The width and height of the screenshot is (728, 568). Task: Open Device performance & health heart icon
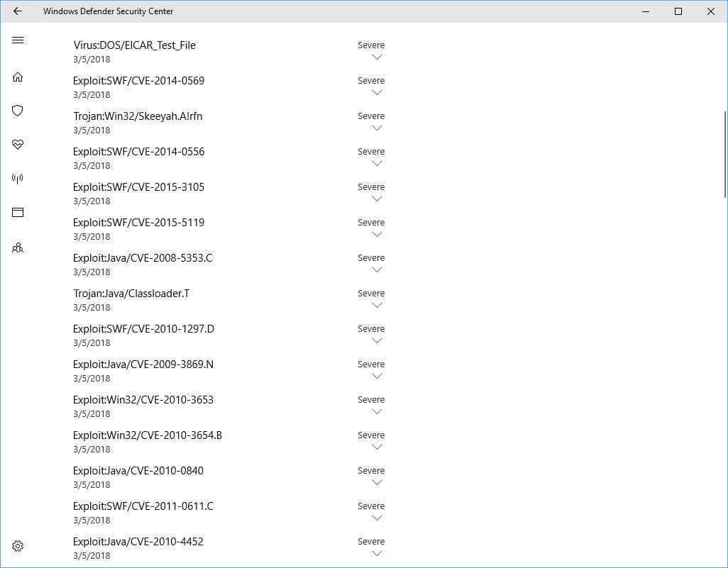coord(18,145)
